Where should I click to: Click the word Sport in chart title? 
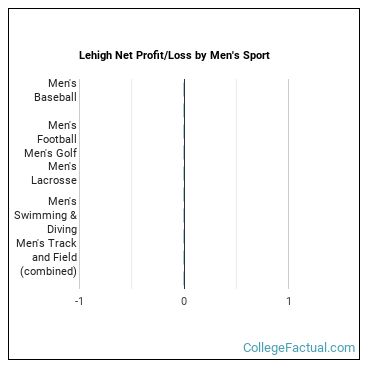[256, 56]
